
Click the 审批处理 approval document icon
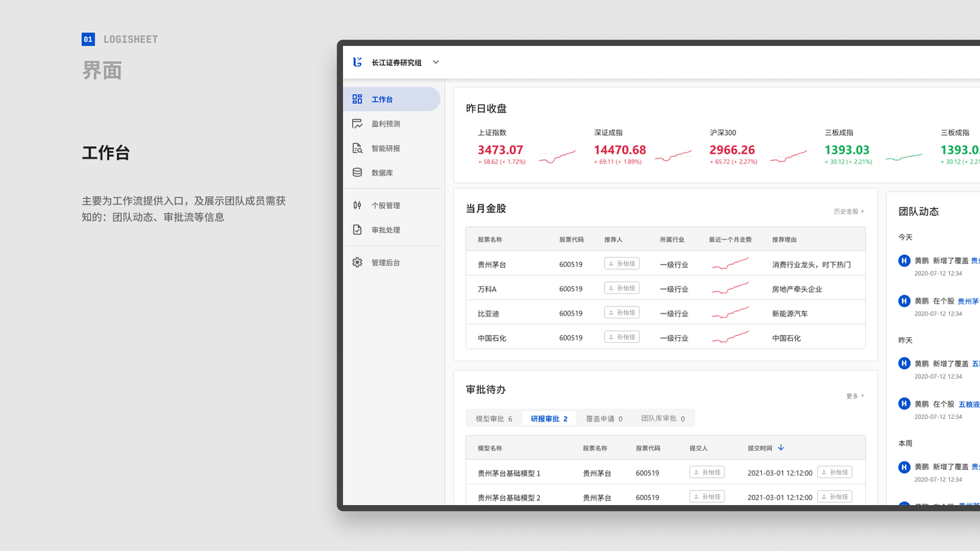coord(357,230)
